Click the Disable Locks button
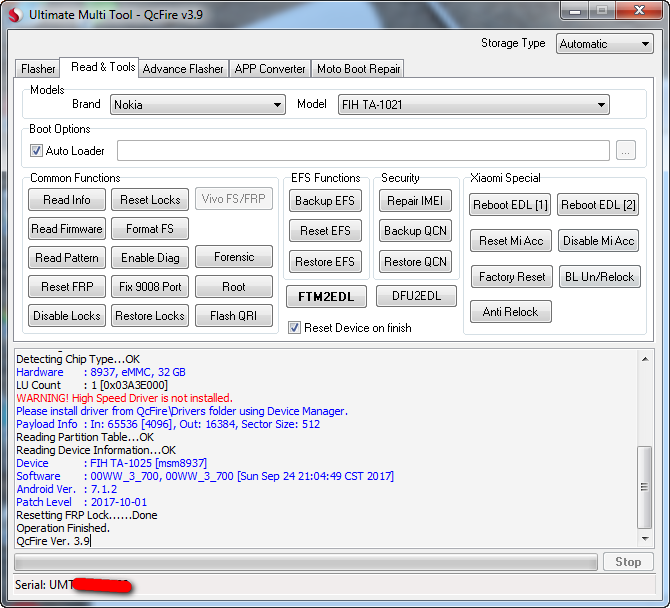 point(67,315)
